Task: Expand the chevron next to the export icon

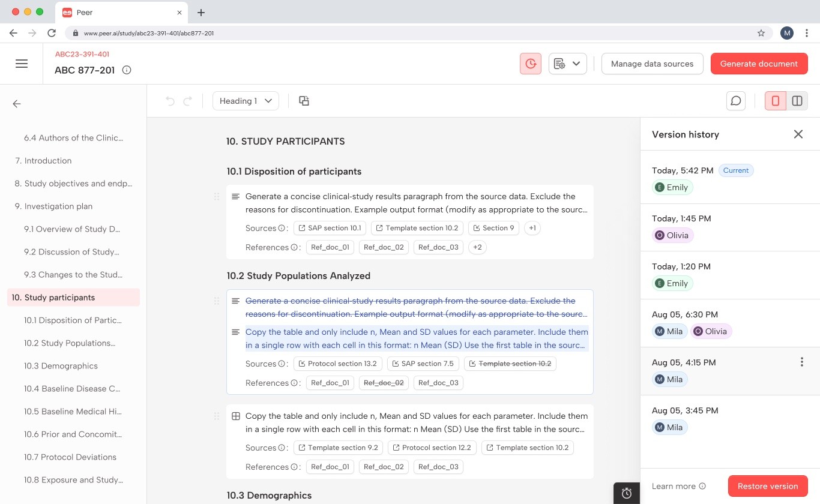Action: click(576, 63)
